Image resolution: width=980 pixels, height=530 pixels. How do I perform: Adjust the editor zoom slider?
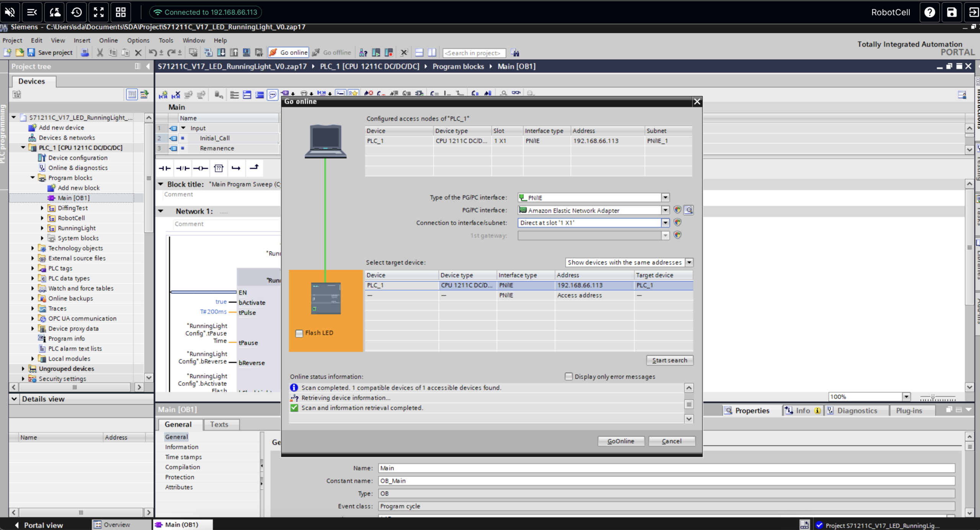[x=933, y=397]
